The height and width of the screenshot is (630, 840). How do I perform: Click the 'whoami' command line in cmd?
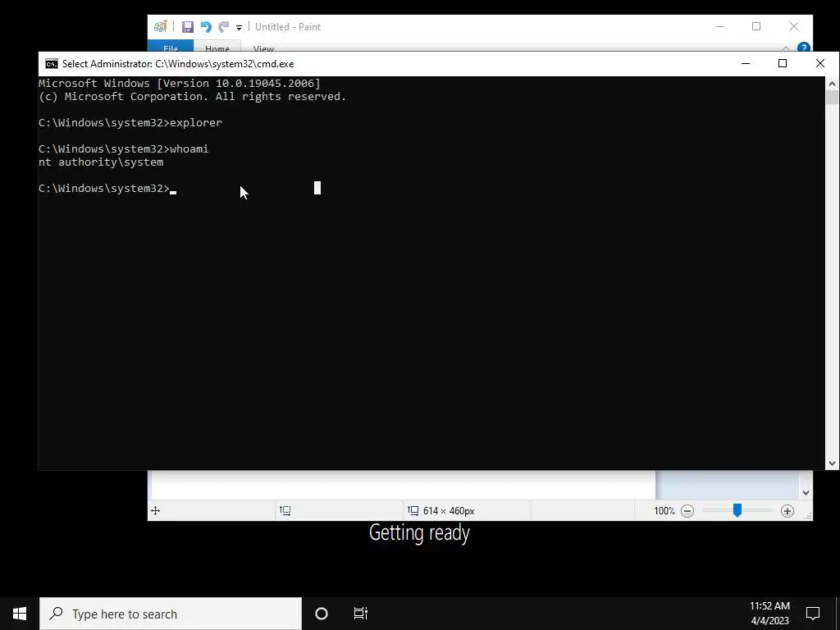[123, 149]
